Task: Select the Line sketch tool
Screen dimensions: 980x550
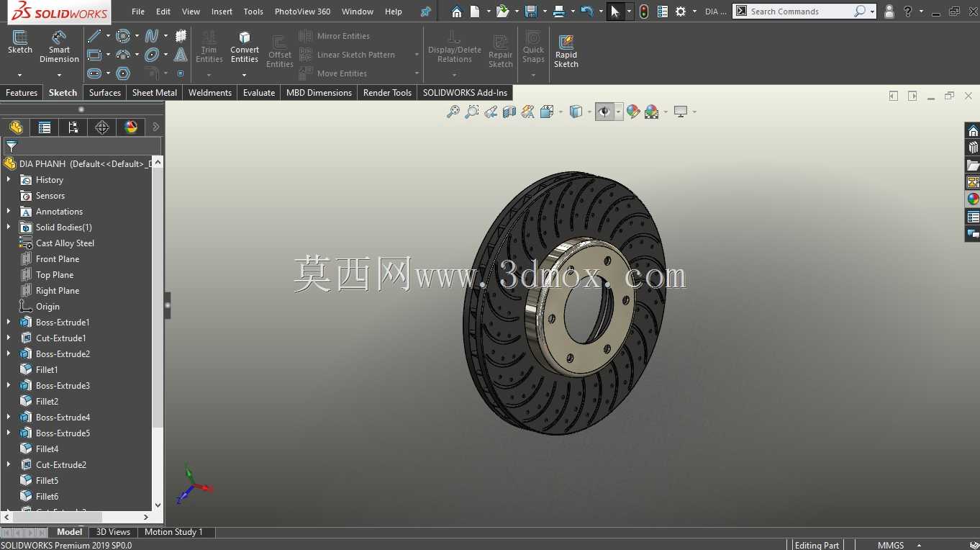Action: click(94, 36)
